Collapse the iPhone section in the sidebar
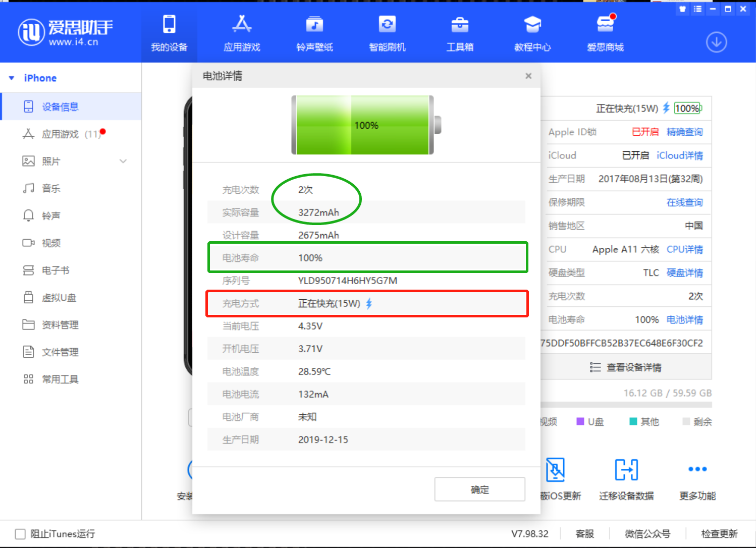The image size is (756, 548). (12, 78)
